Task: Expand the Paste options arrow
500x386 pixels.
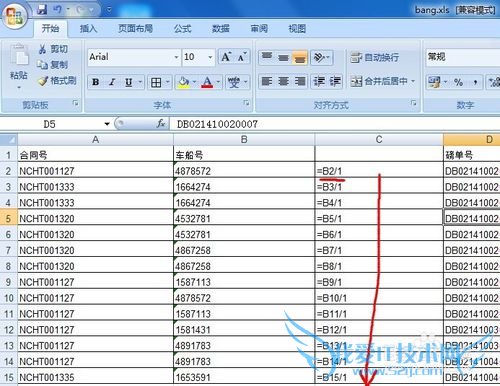Action: (19, 87)
